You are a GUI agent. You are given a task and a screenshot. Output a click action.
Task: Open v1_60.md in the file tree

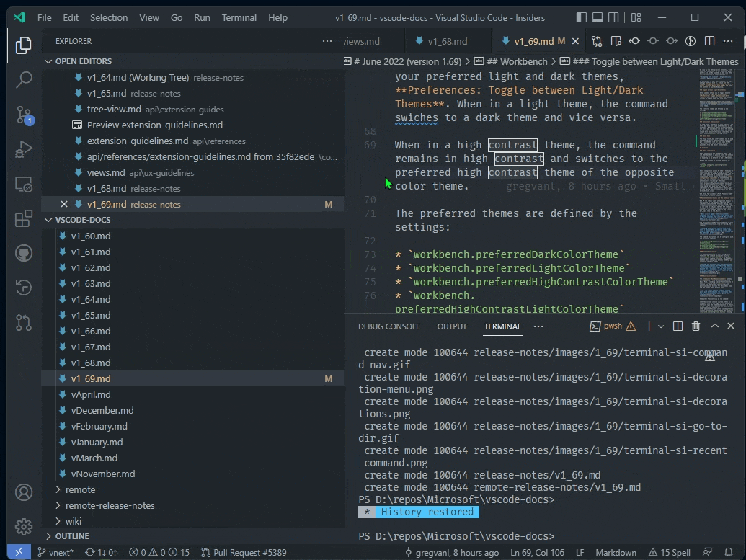click(x=192, y=236)
